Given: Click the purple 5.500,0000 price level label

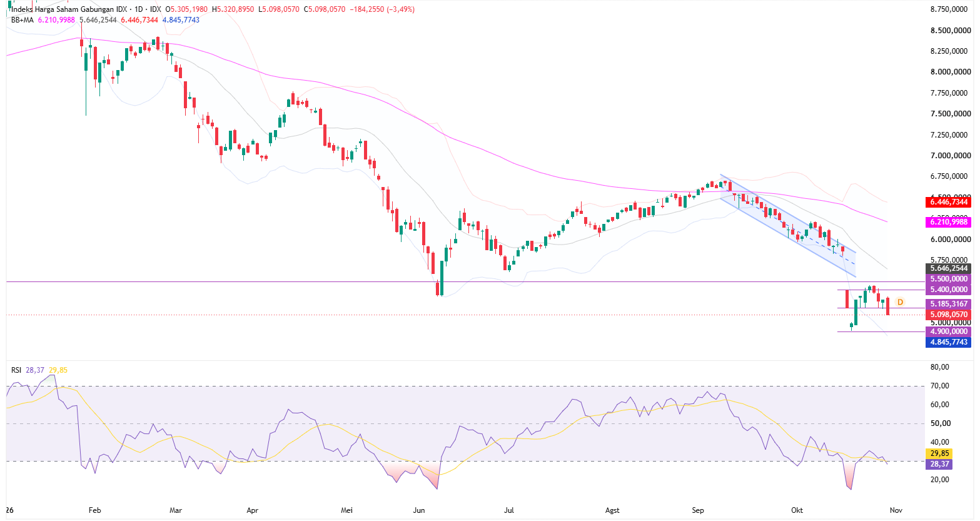Looking at the screenshot, I should (x=948, y=279).
